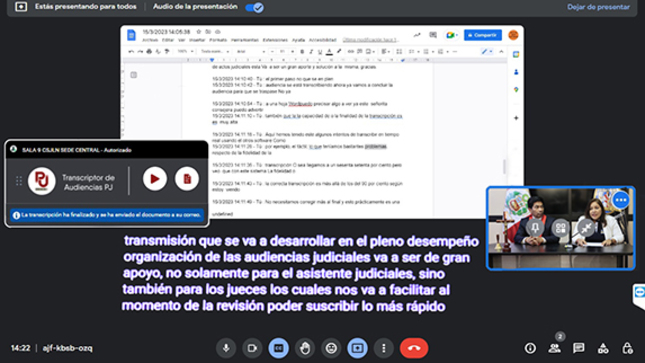This screenshot has width=645, height=363.
Task: Click the transcriptor document icon button
Action: click(x=187, y=179)
